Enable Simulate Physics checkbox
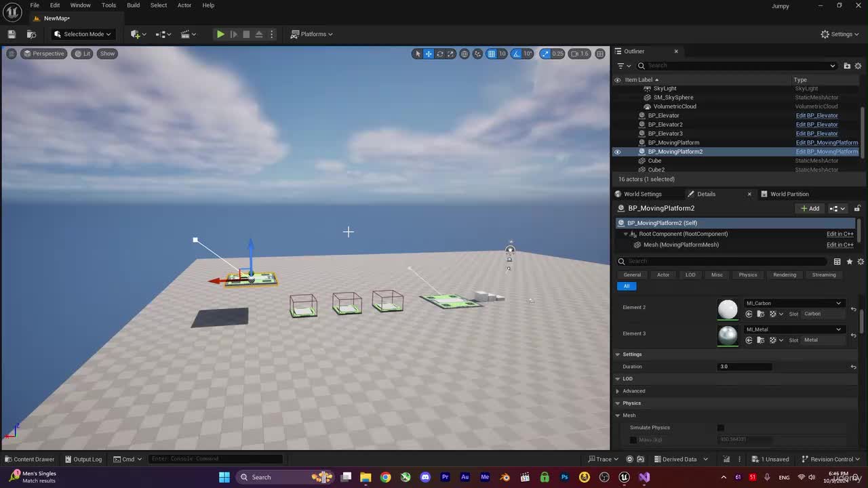This screenshot has height=488, width=868. (x=721, y=428)
